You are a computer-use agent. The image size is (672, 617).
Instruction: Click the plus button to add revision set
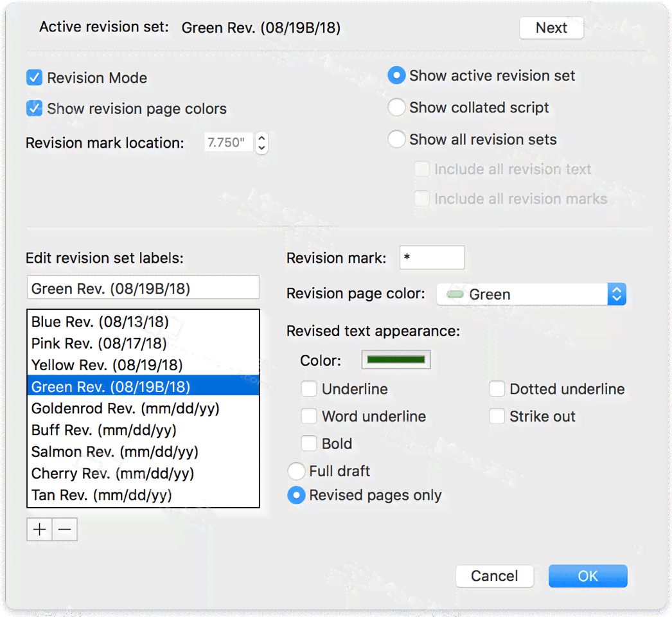coord(39,530)
